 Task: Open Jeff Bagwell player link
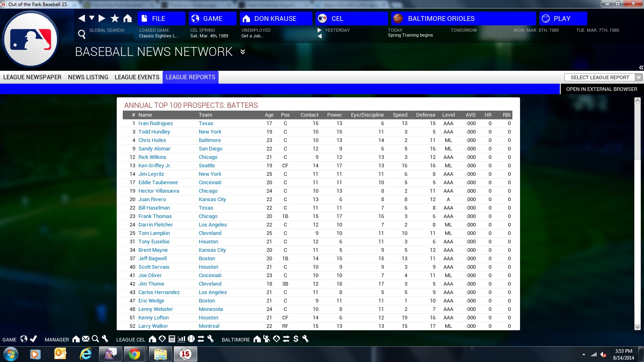pos(153,259)
